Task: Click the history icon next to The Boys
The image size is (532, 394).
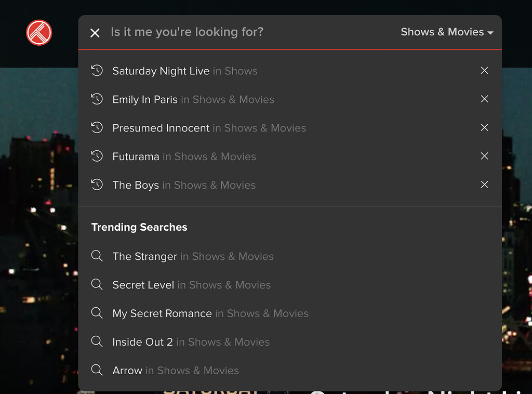Action: click(97, 185)
